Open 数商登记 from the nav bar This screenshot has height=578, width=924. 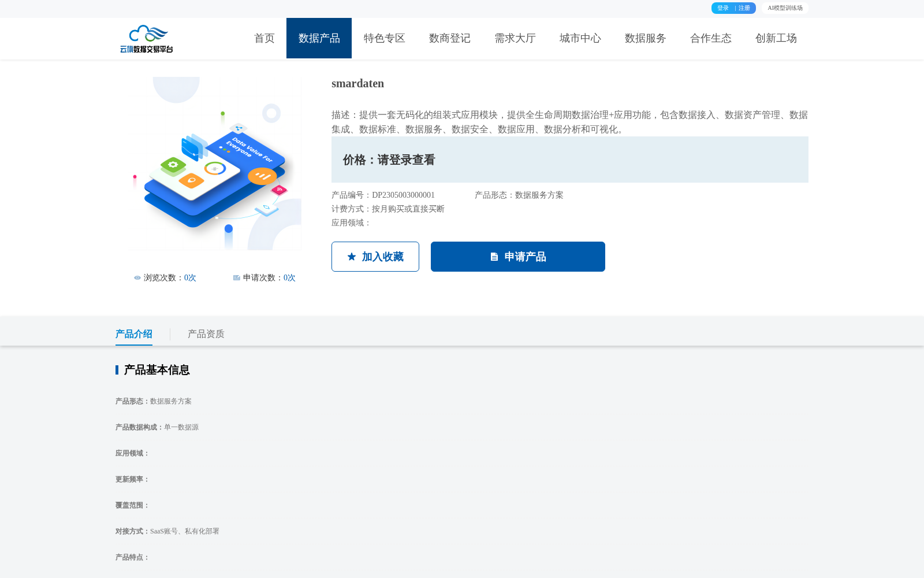click(450, 38)
